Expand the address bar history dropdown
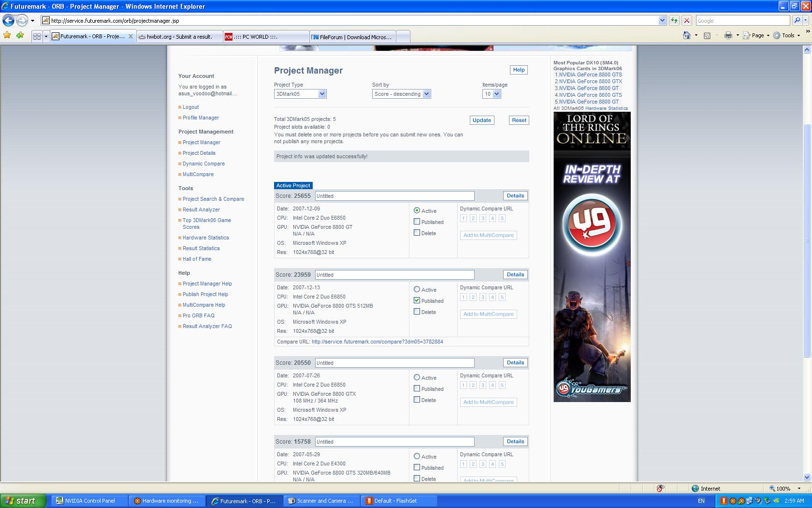 tap(662, 20)
